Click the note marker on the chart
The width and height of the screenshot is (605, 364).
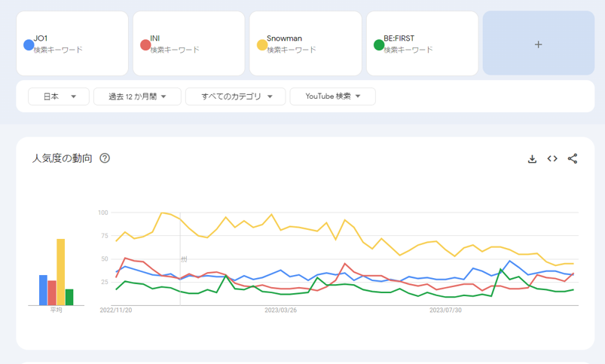(184, 259)
